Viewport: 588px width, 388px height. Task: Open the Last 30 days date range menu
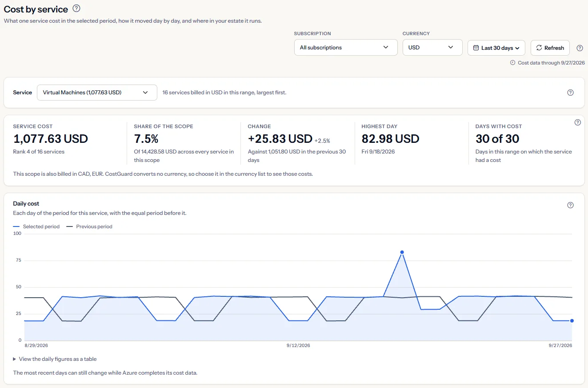(x=496, y=48)
